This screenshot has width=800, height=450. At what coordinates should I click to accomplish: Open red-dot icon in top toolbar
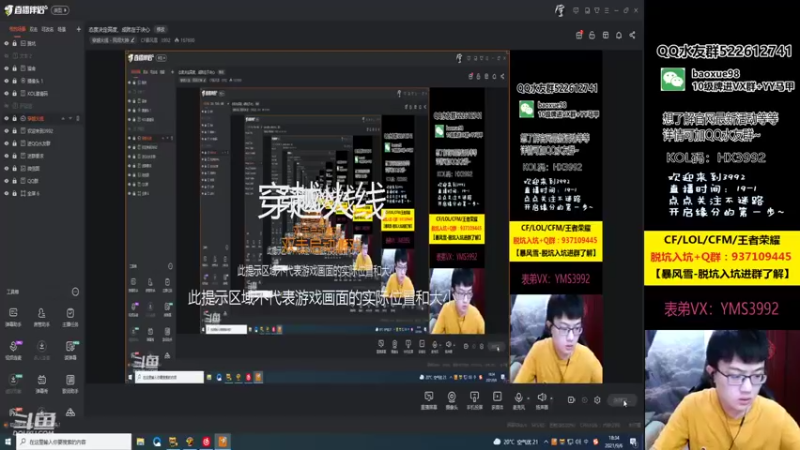[579, 35]
